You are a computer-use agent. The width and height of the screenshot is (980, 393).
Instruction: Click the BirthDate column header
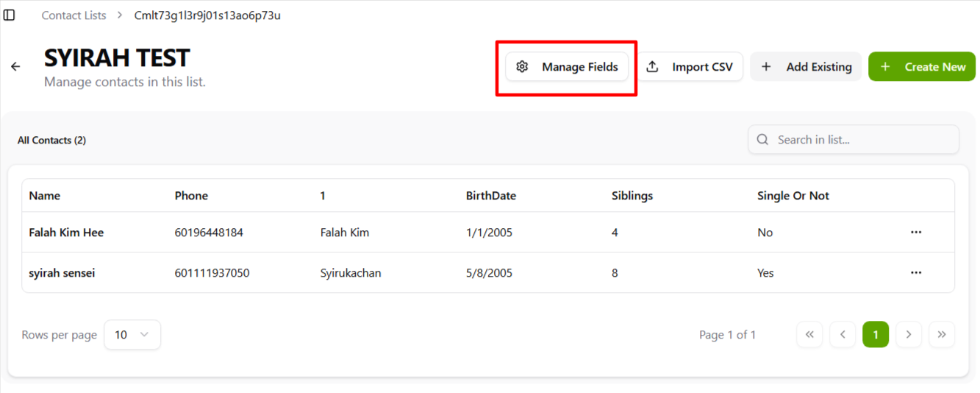coord(491,196)
